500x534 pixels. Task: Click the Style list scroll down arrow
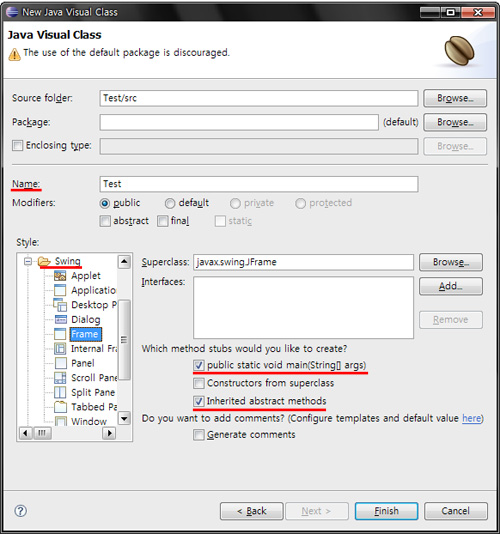[124, 418]
